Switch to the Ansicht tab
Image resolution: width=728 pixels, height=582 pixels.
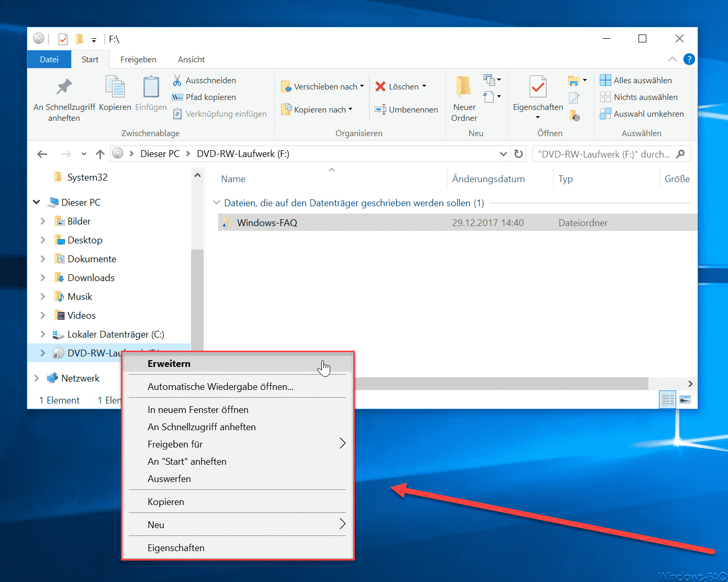[x=191, y=59]
